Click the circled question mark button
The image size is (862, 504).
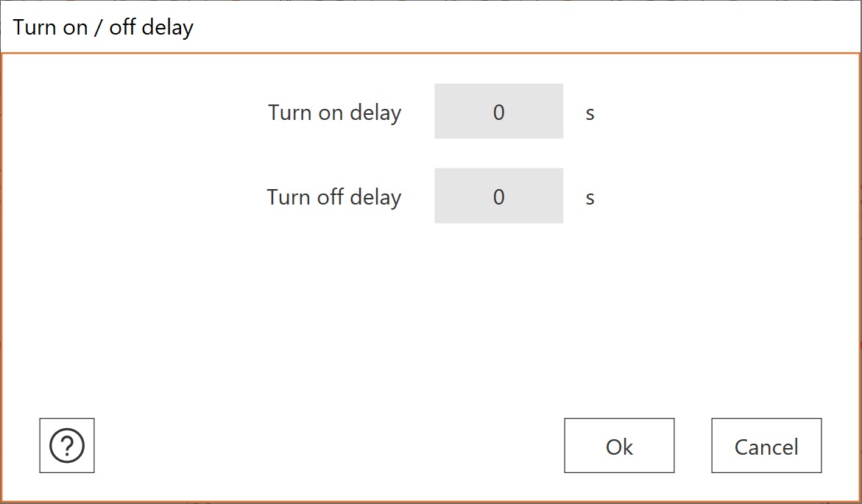67,445
